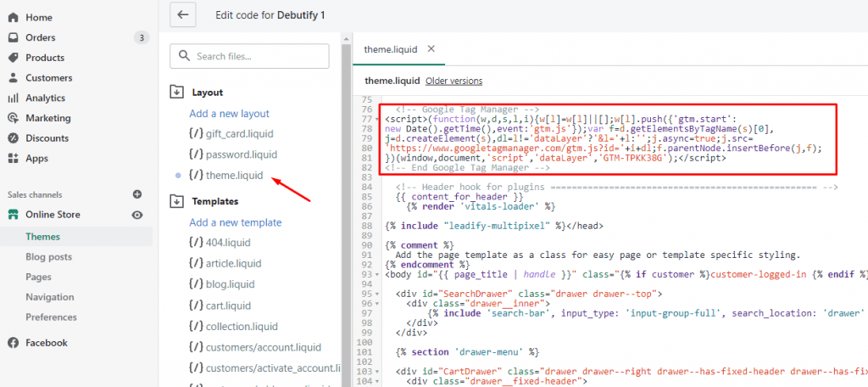Viewport: 868px width, 387px height.
Task: Click the Marketing target icon
Action: point(14,118)
